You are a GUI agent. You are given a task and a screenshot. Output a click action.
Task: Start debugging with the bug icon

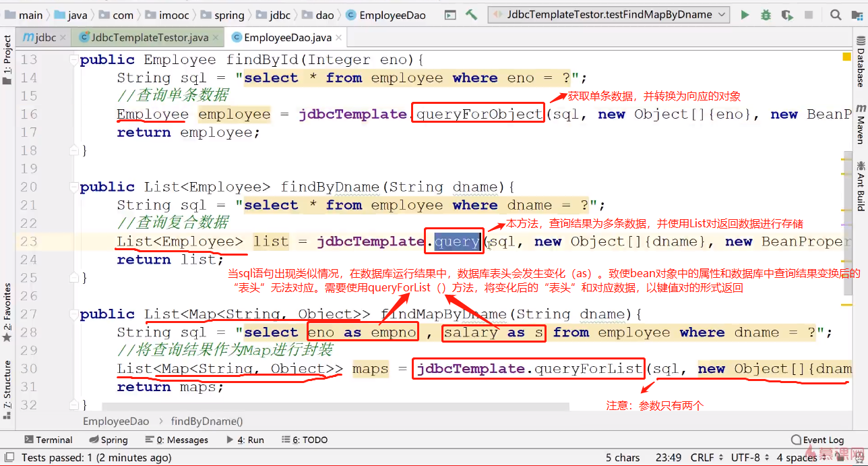766,14
